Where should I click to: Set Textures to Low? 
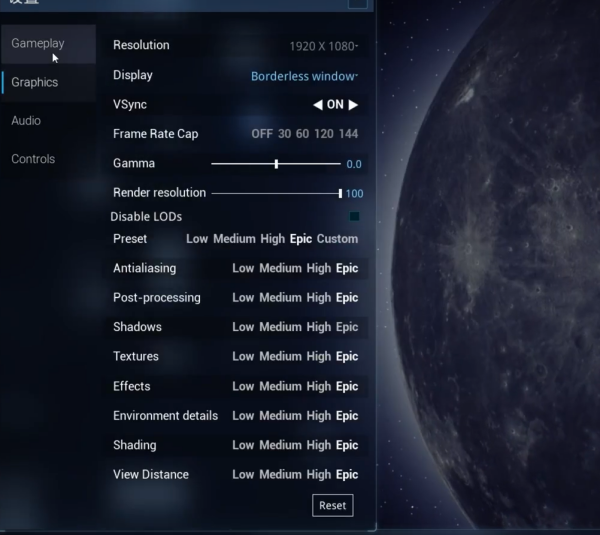(x=243, y=357)
